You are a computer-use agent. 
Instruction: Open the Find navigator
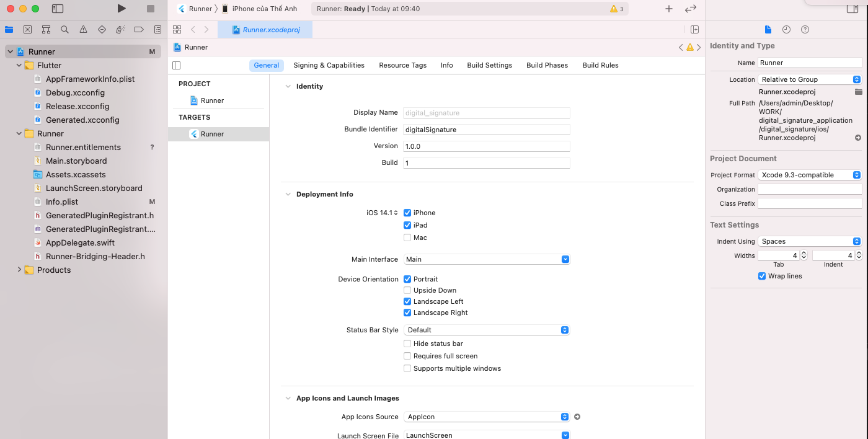[64, 29]
